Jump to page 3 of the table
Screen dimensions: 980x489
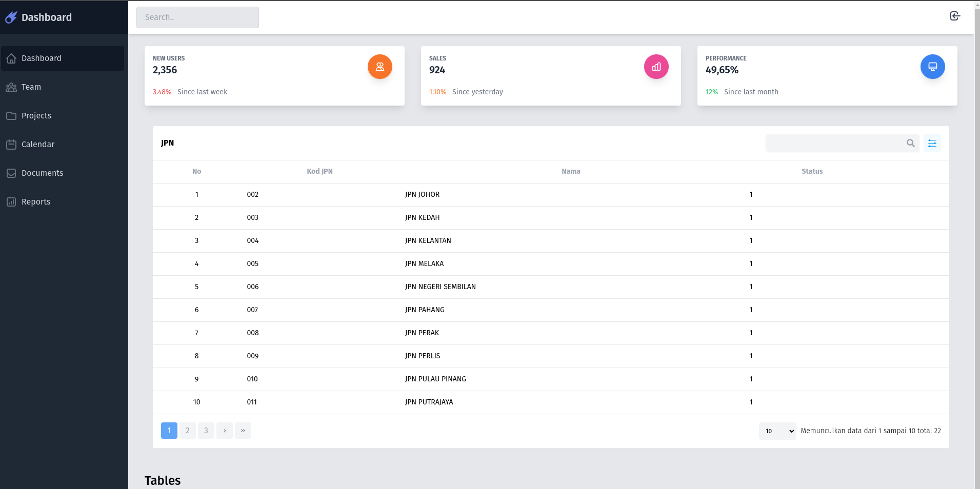click(x=206, y=431)
